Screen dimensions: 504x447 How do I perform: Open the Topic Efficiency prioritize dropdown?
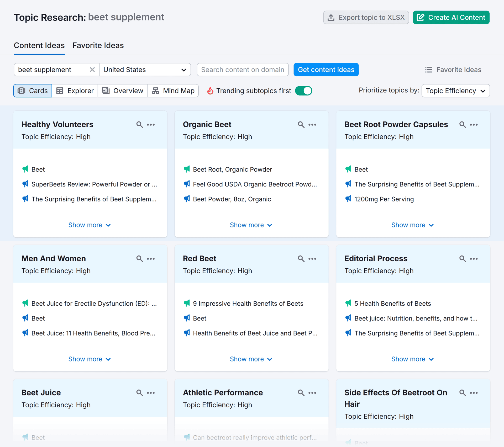455,91
